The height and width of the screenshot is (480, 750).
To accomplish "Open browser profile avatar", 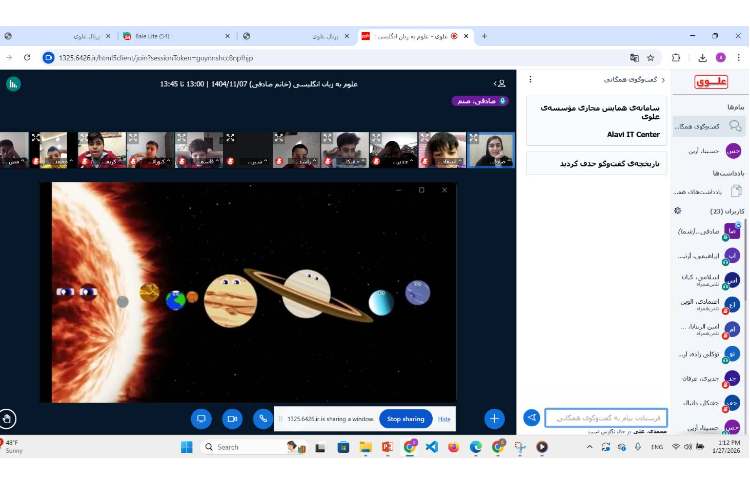I will (x=721, y=58).
